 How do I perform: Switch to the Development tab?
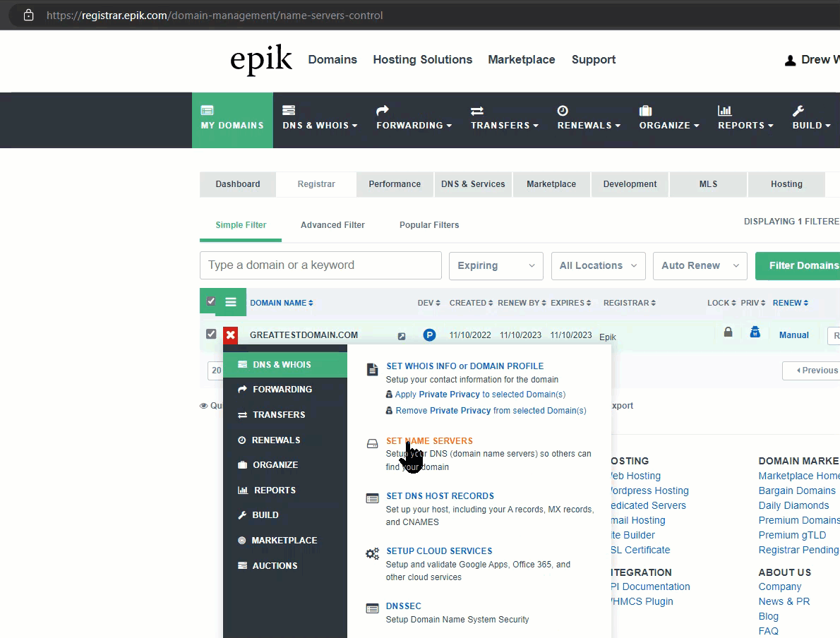point(630,184)
